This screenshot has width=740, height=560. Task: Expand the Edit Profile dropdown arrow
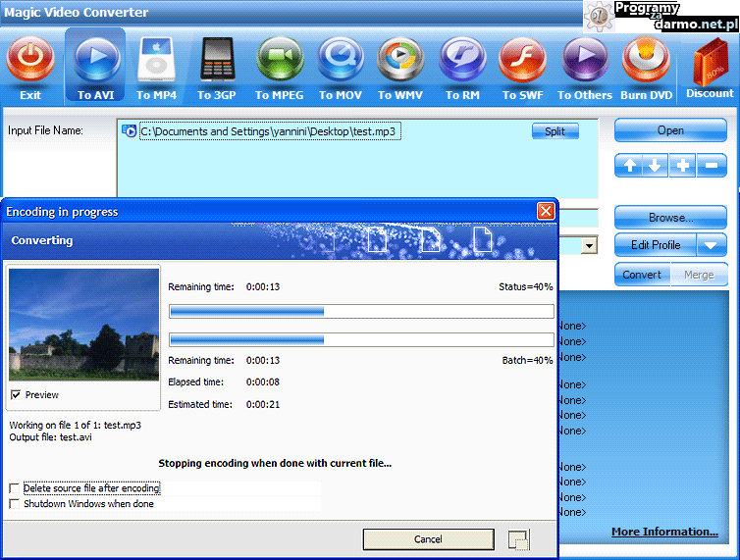coord(712,245)
